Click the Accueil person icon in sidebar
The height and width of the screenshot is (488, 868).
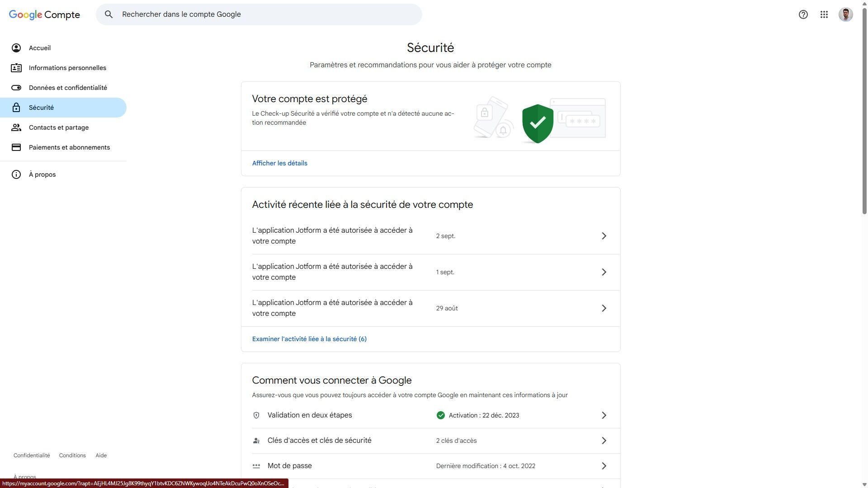point(16,48)
